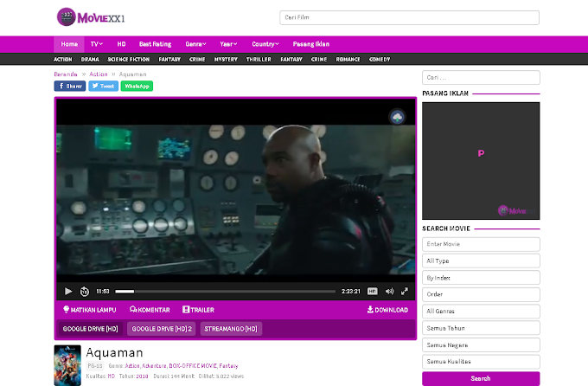Open the Komentar section
Viewport: 588px width, 386px height.
150,310
